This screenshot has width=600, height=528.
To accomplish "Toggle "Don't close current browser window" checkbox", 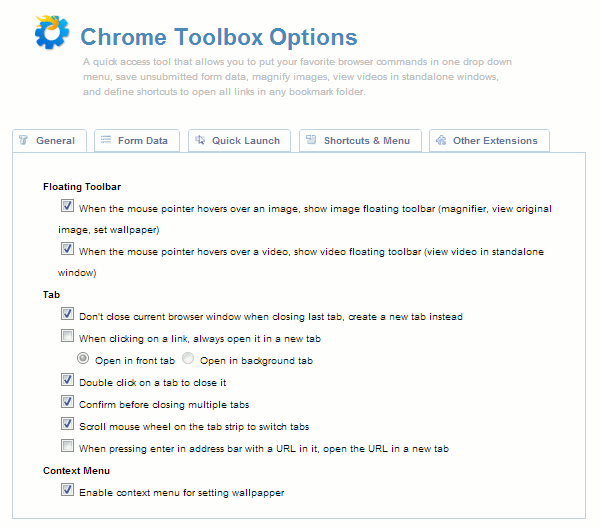I will (67, 315).
